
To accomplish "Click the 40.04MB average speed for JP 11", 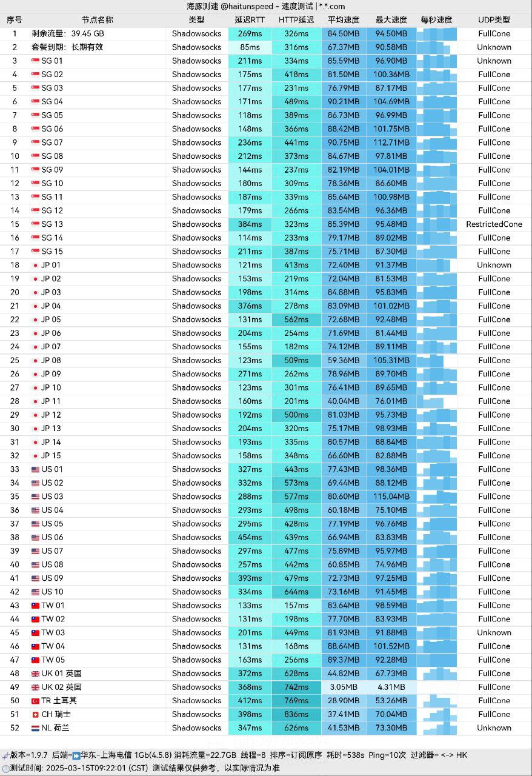I will coord(344,401).
